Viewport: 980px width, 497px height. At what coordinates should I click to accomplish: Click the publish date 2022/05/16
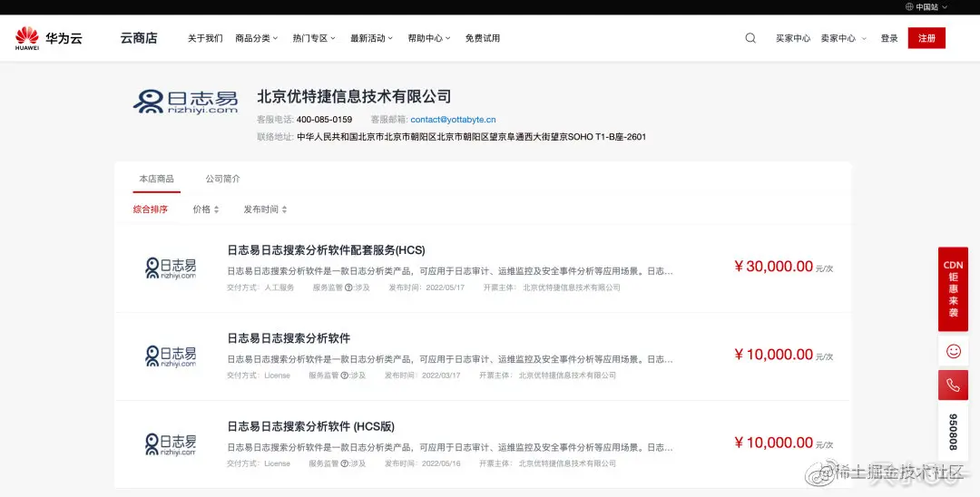pyautogui.click(x=441, y=463)
